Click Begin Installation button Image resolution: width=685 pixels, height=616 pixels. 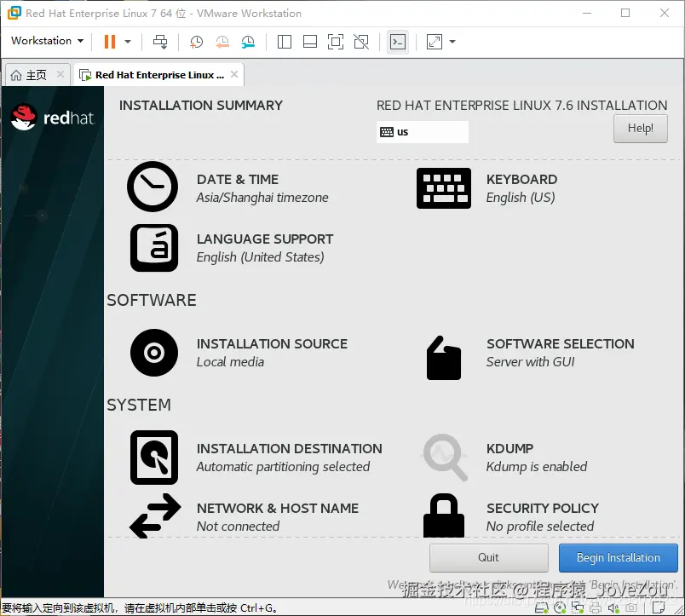coord(619,558)
